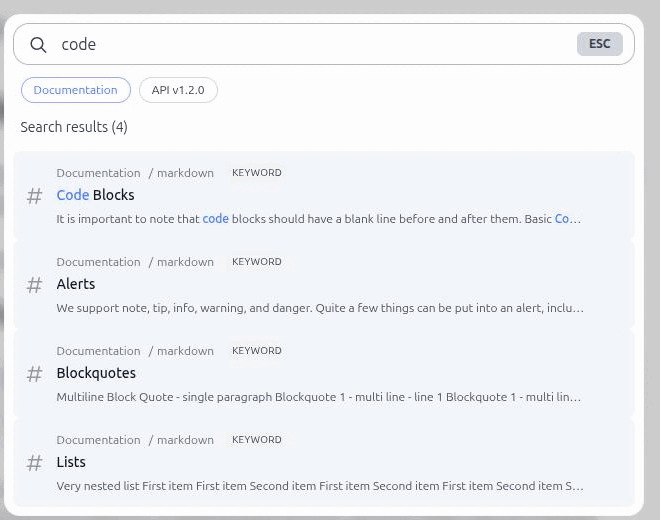This screenshot has height=520, width=660.
Task: Select the API v1.2.0 filter chip
Action: coord(178,90)
